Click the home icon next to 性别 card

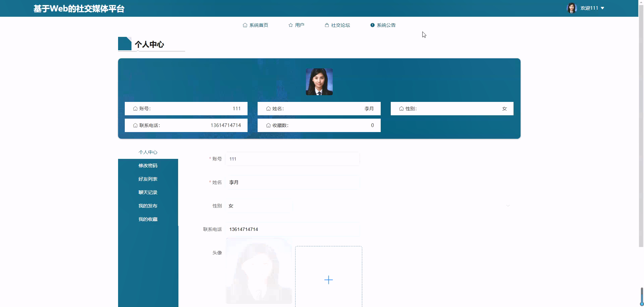pyautogui.click(x=401, y=109)
